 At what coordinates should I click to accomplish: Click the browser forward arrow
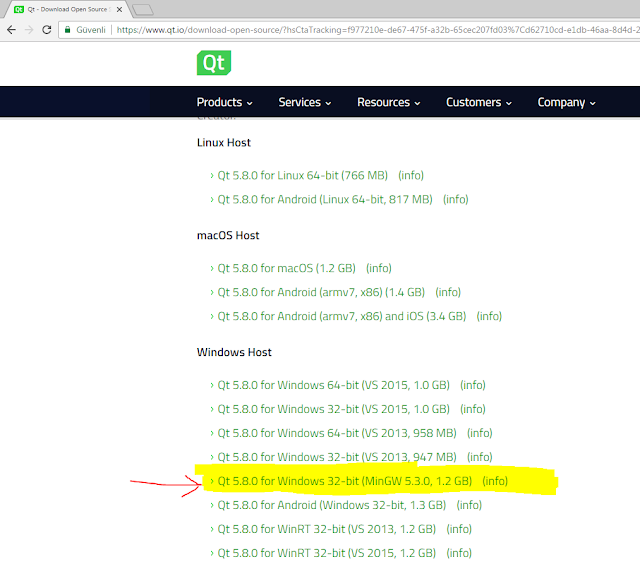pyautogui.click(x=29, y=30)
